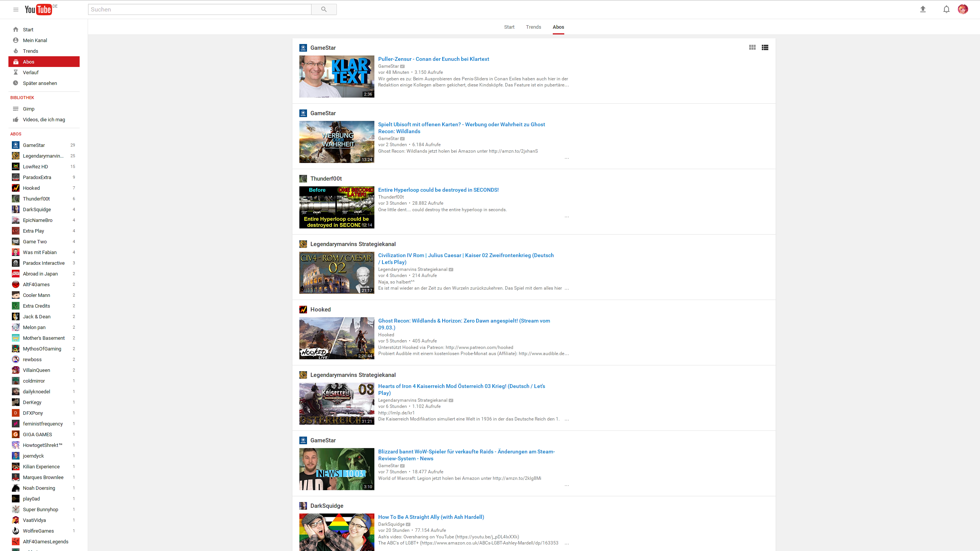The height and width of the screenshot is (551, 980).
Task: Open Puller-Zensur Conan video title
Action: (433, 59)
